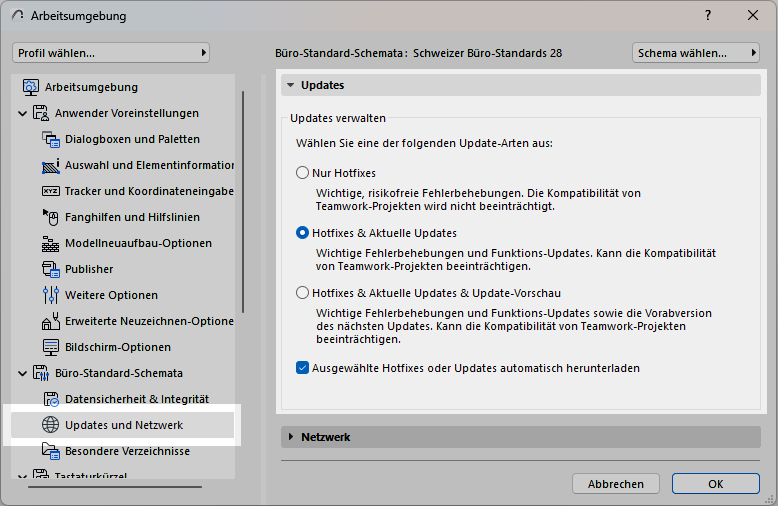Screen dimensions: 778x506
Task: Select Erweiterte Neuzeichnen-Optionen in the tree
Action: click(149, 321)
